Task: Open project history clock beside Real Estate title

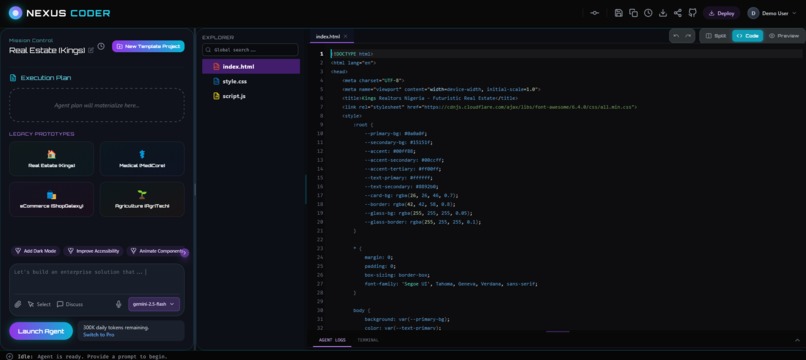Action: (x=101, y=46)
